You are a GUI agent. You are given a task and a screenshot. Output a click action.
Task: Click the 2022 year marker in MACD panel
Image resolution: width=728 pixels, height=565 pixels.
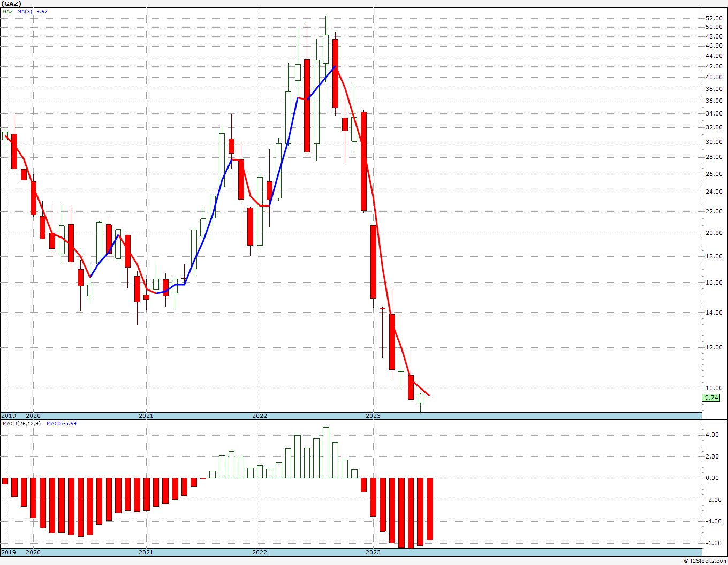[x=260, y=552]
